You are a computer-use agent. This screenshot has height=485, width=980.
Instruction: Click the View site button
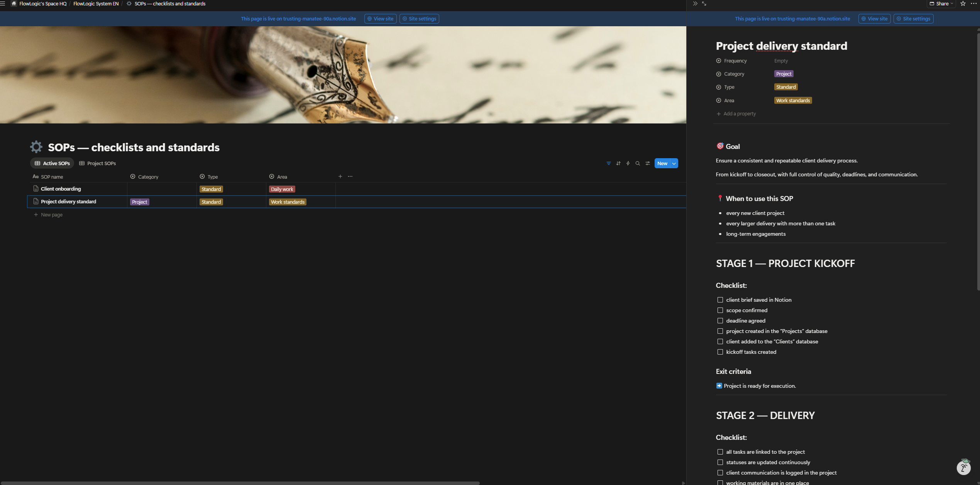tap(381, 19)
